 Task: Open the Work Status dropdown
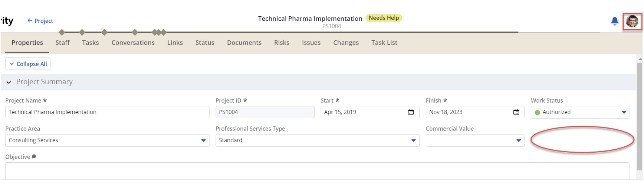[580, 112]
